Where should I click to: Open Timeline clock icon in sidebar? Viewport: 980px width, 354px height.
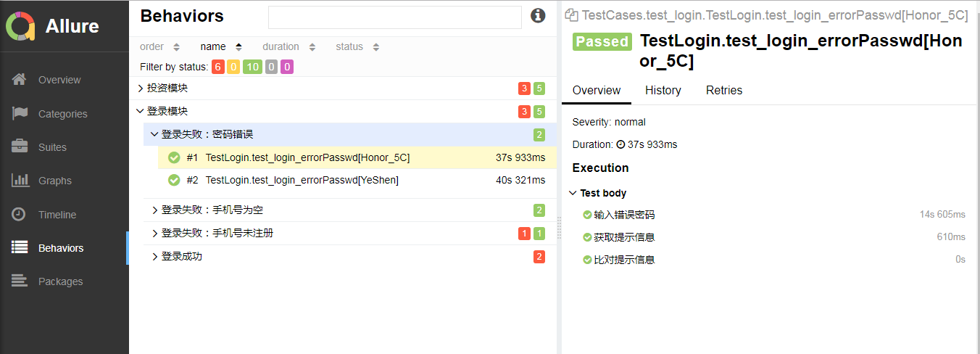pos(20,215)
